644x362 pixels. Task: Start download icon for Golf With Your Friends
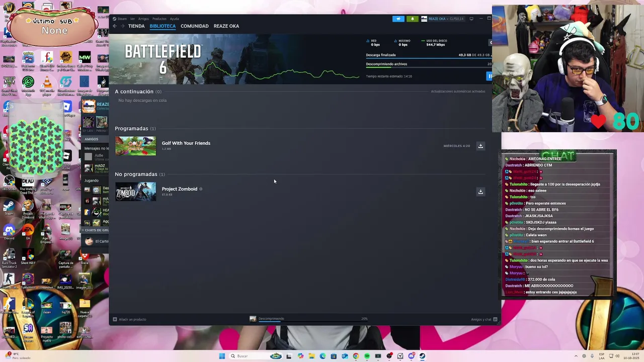coord(480,146)
